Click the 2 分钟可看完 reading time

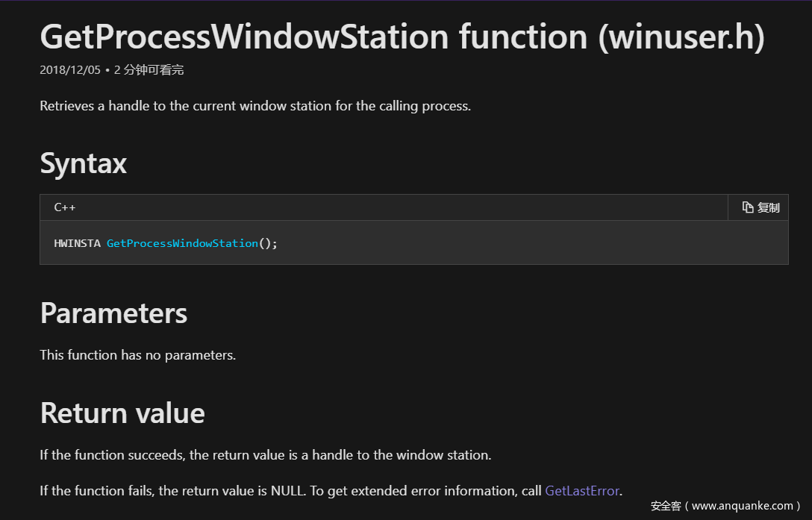tap(149, 70)
